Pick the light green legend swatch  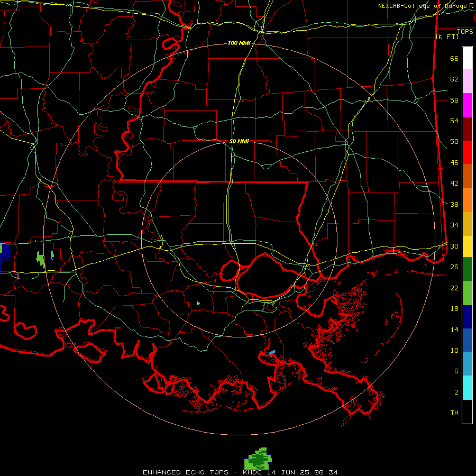pos(467,293)
